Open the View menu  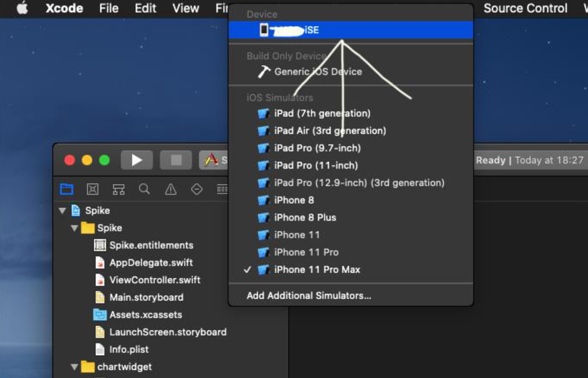tap(186, 8)
